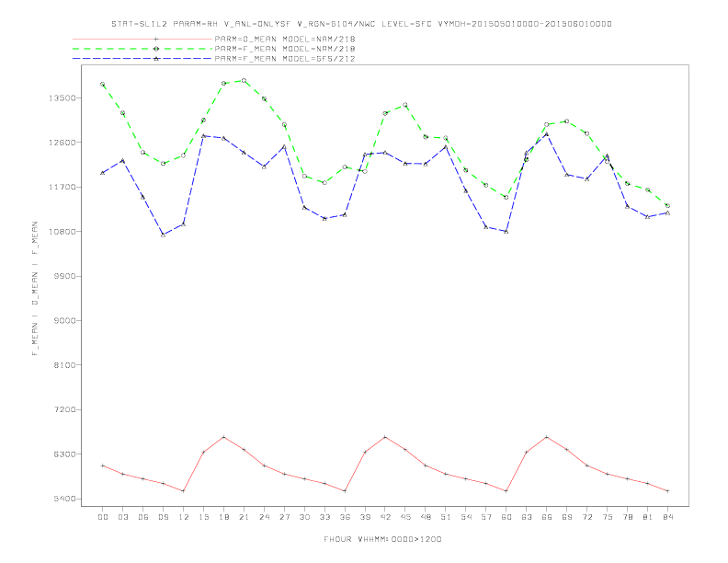Image resolution: width=728 pixels, height=563 pixels.
Task: Click the x-axis tick label 57
Action: click(486, 517)
